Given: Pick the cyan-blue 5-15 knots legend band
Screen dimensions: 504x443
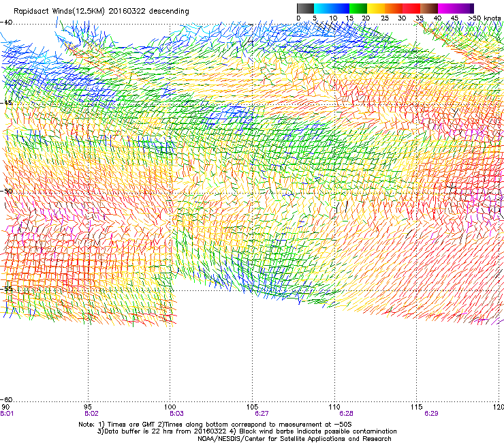Looking at the screenshot, I should point(332,8).
